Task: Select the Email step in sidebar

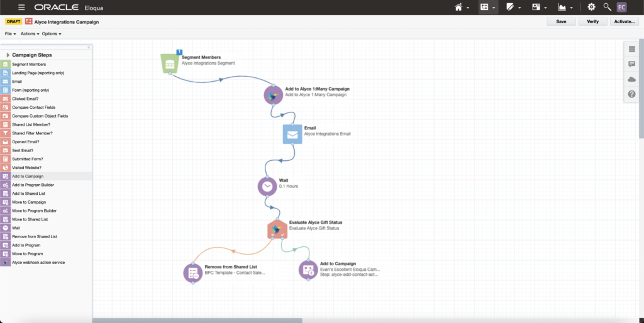Action: point(46,82)
